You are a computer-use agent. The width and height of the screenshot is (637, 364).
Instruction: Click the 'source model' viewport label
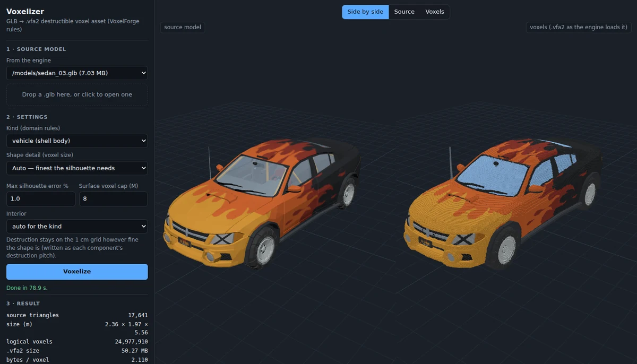pos(183,27)
